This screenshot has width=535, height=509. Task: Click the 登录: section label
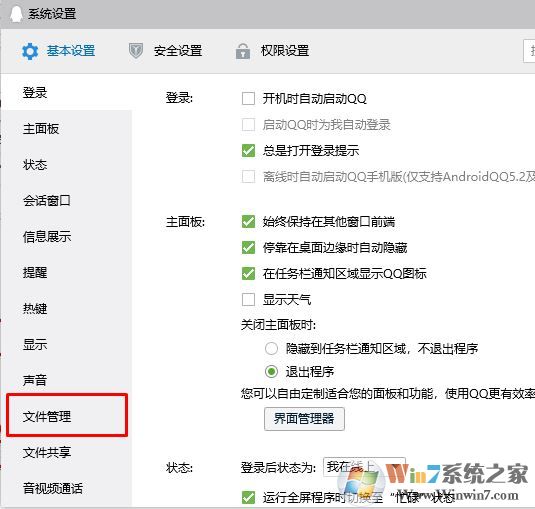(179, 98)
